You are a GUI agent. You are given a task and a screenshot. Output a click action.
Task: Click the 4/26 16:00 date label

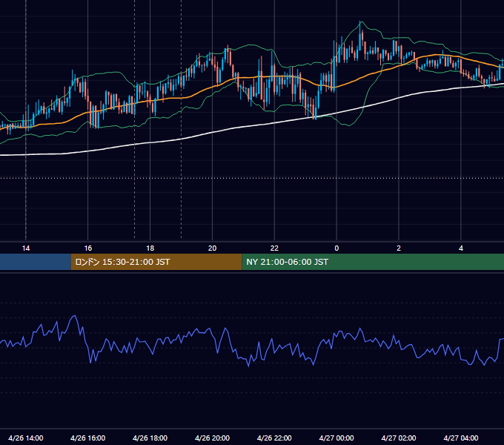pyautogui.click(x=87, y=438)
